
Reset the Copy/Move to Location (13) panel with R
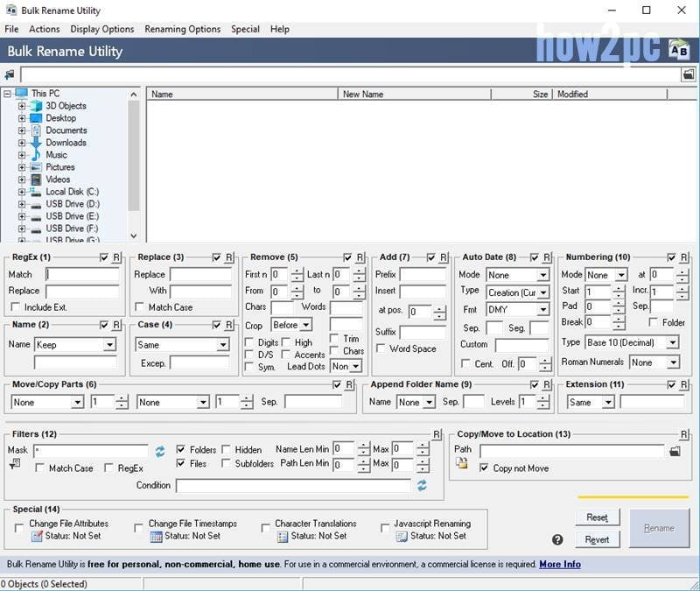(684, 434)
